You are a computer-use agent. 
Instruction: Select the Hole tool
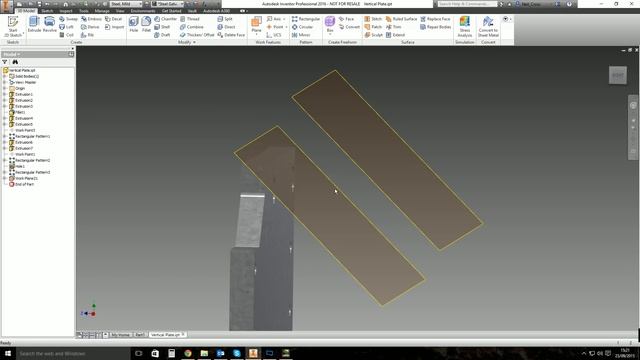click(x=133, y=24)
